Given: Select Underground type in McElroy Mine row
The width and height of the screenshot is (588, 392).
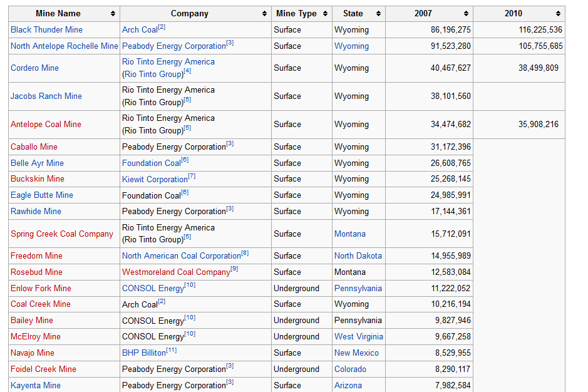Looking at the screenshot, I should tap(296, 337).
